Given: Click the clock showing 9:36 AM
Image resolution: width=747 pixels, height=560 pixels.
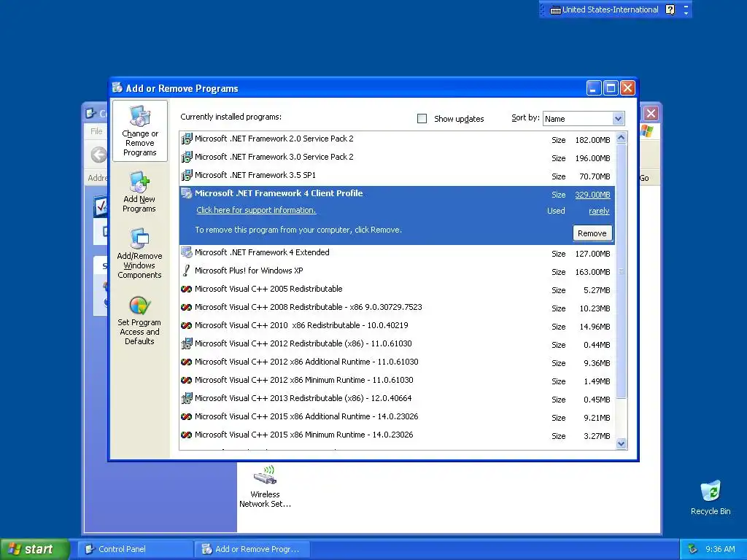Looking at the screenshot, I should pyautogui.click(x=720, y=549).
